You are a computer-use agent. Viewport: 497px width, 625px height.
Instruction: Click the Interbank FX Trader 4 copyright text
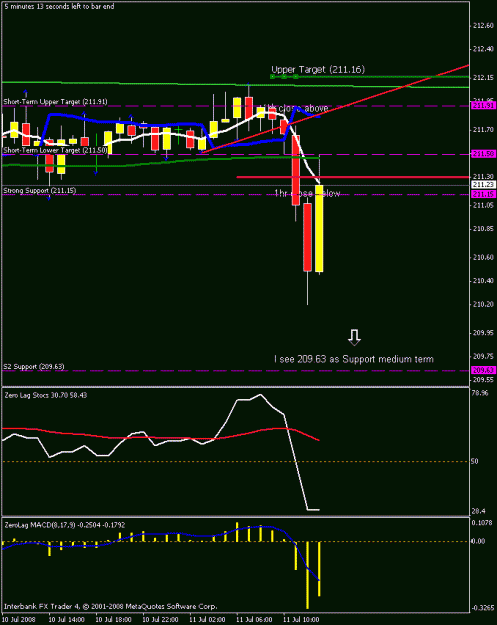110,606
